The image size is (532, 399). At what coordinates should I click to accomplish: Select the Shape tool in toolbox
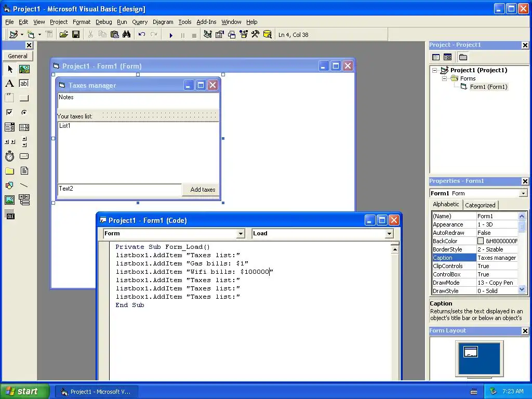click(x=10, y=185)
